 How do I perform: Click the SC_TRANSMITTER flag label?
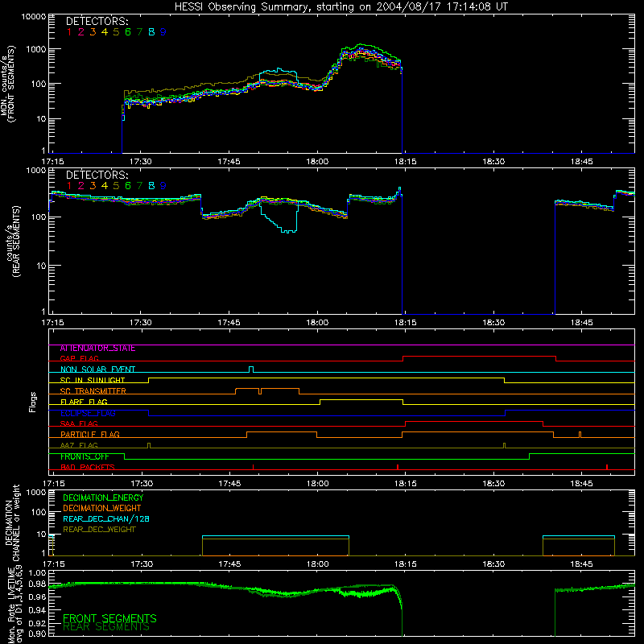coord(93,391)
